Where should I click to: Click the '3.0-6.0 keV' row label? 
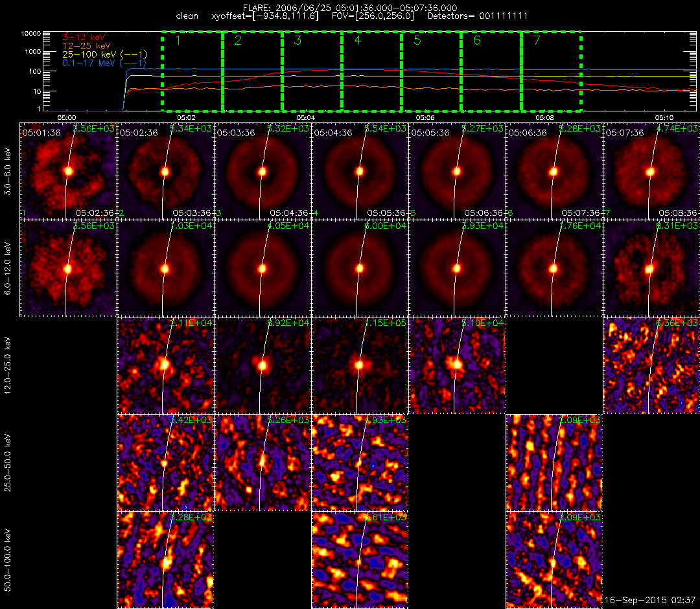point(8,171)
